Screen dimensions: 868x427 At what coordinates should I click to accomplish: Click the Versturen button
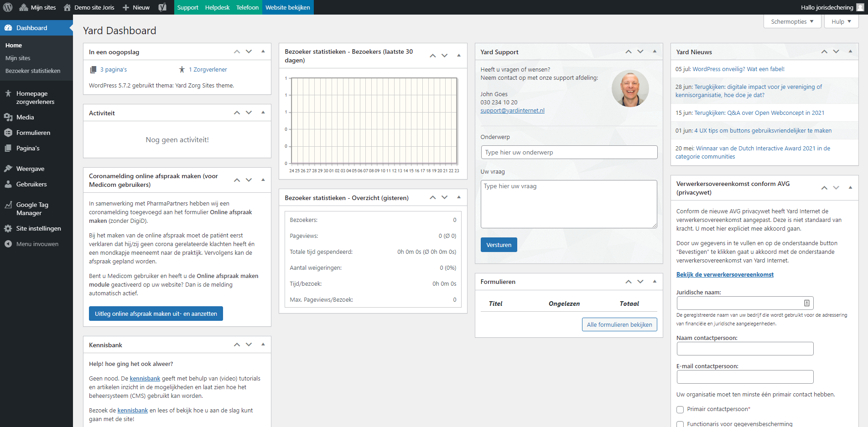point(499,245)
